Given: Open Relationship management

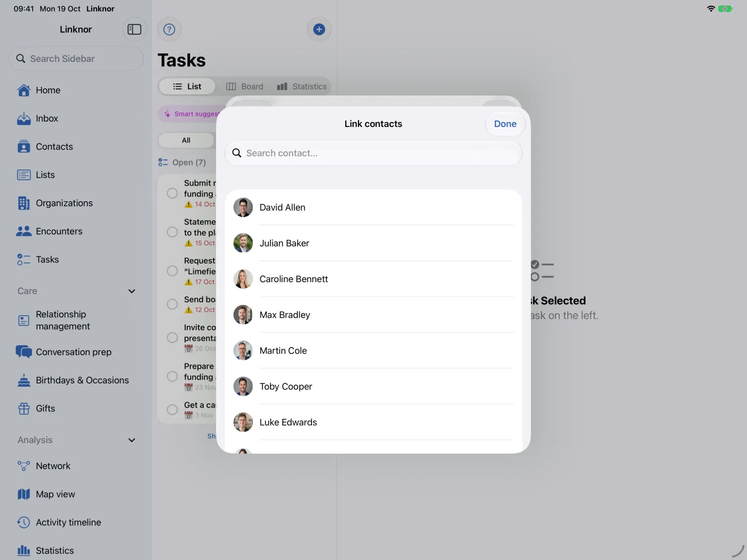Looking at the screenshot, I should pyautogui.click(x=76, y=320).
